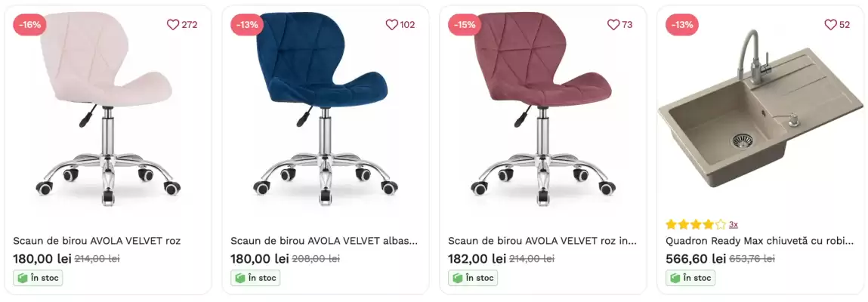868x302 pixels.
Task: Save Quadron sink via its heart icon
Action: point(830,25)
